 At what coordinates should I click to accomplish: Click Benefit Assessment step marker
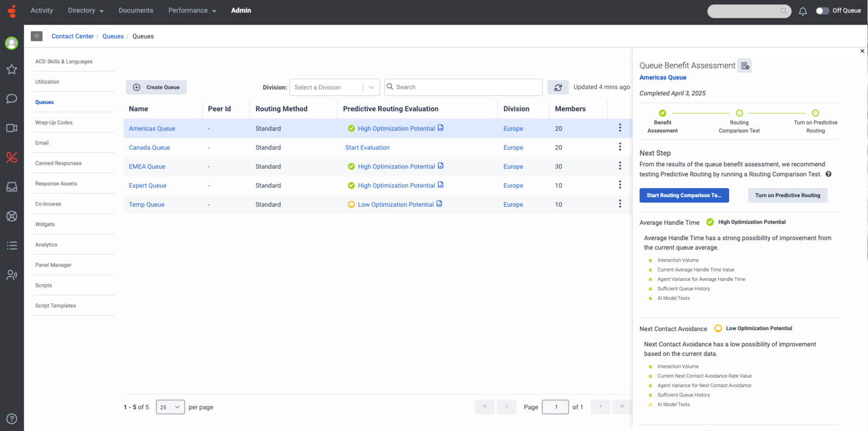[662, 113]
